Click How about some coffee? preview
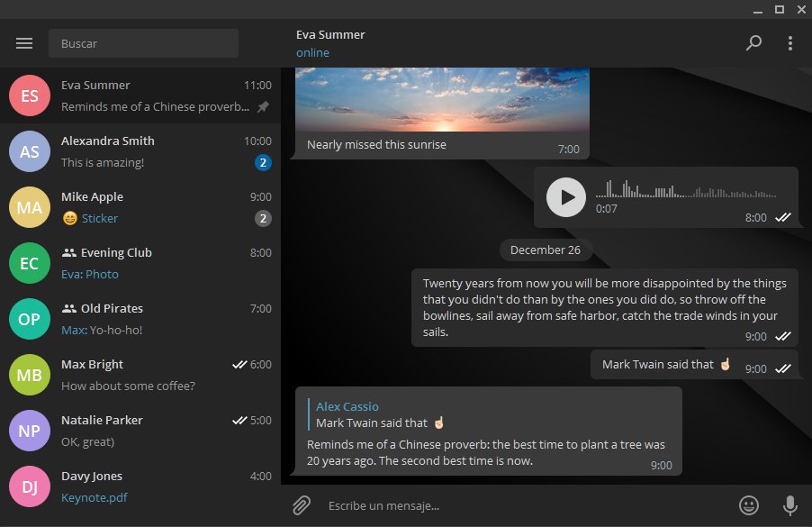 [128, 386]
